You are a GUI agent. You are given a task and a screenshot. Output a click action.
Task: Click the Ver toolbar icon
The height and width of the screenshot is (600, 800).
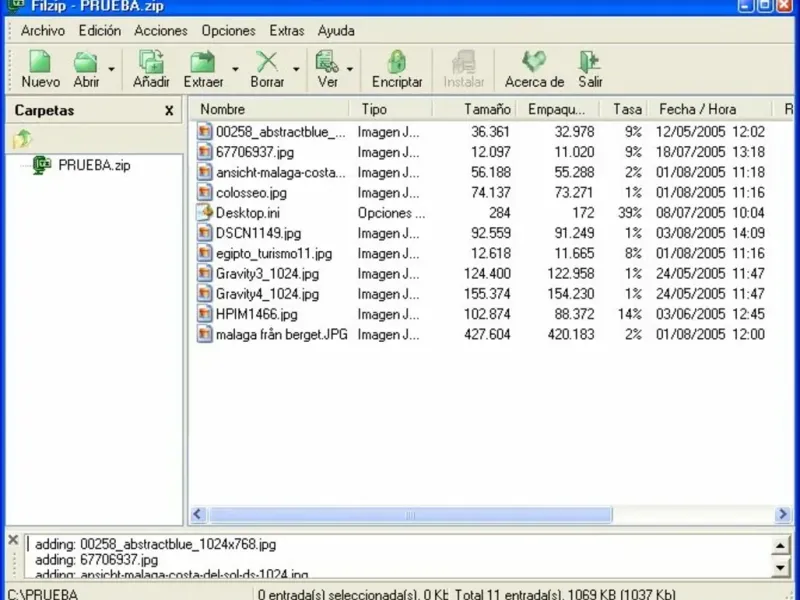point(327,68)
